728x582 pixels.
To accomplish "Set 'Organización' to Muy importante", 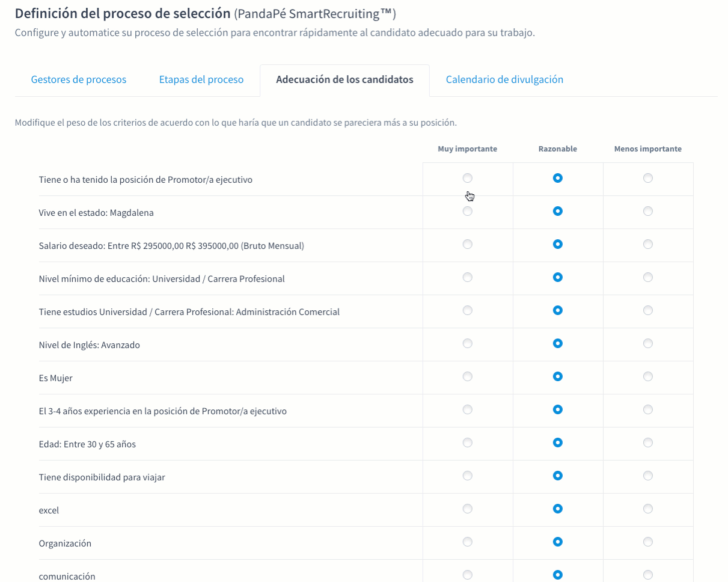I will [468, 542].
